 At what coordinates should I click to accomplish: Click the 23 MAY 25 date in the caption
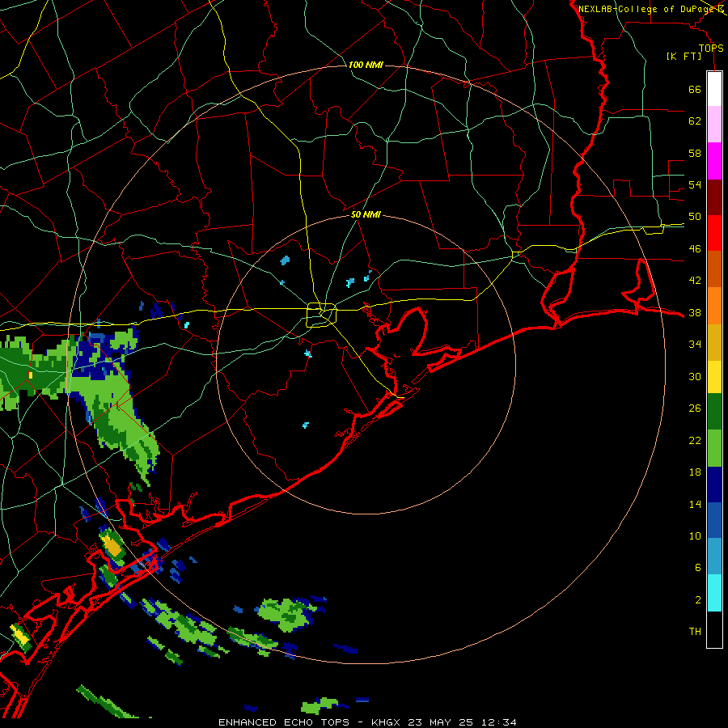point(440,722)
